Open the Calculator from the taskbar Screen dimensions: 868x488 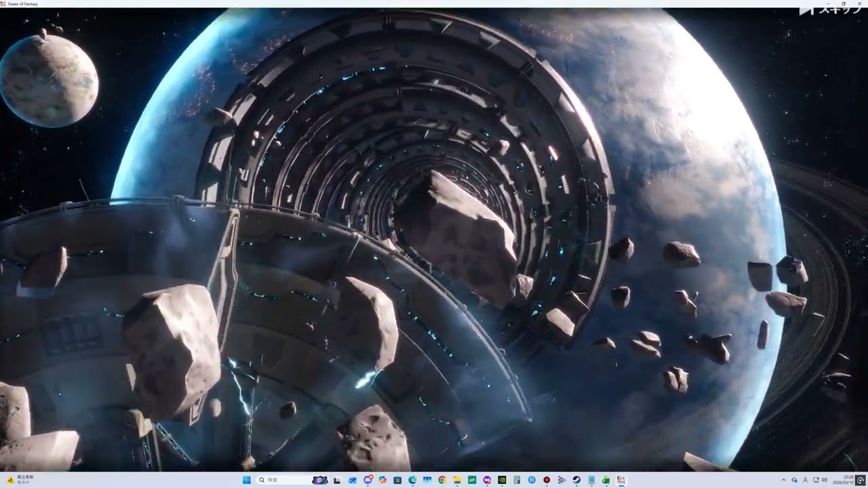point(517,480)
